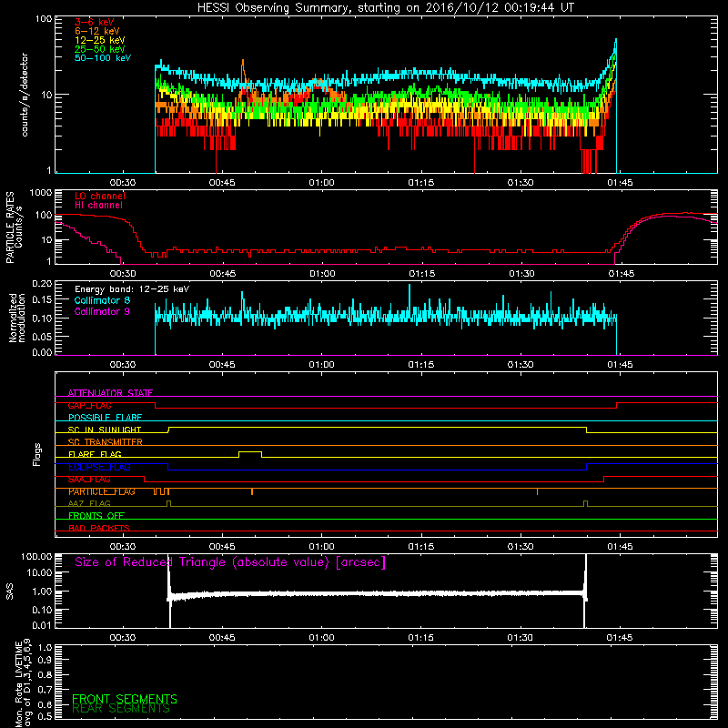Image resolution: width=728 pixels, height=728 pixels.
Task: Click the FRONTS_OFF flag label
Action: pyautogui.click(x=96, y=516)
